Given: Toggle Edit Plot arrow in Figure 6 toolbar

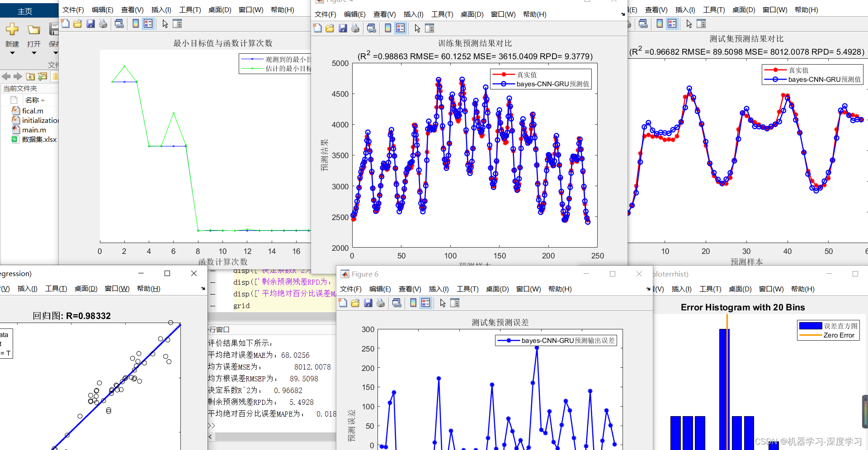Looking at the screenshot, I should (x=443, y=303).
